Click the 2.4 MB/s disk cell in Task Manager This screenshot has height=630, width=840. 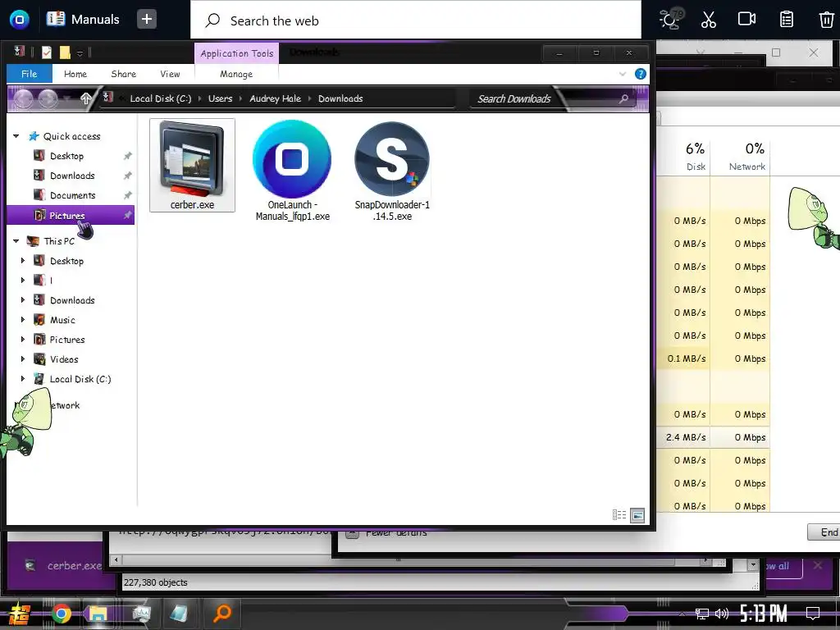685,437
